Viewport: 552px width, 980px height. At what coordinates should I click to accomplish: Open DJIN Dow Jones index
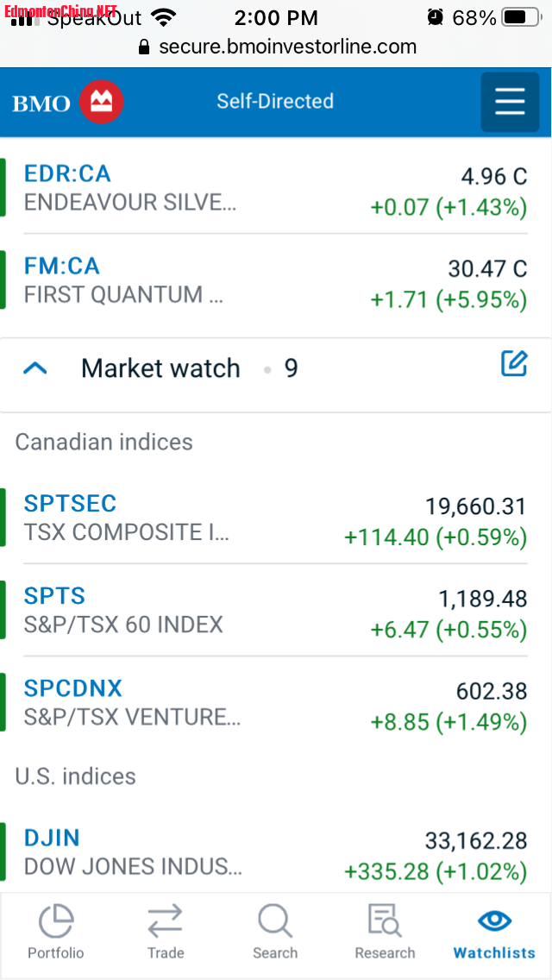[x=52, y=838]
